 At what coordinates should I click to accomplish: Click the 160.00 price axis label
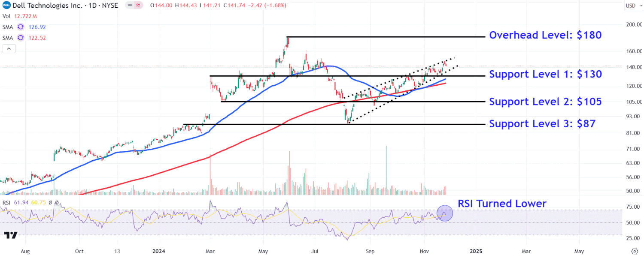[x=633, y=51]
